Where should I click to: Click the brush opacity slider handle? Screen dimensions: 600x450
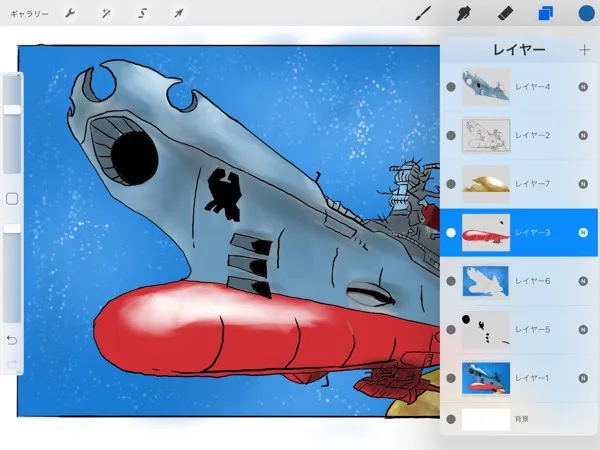pos(12,229)
